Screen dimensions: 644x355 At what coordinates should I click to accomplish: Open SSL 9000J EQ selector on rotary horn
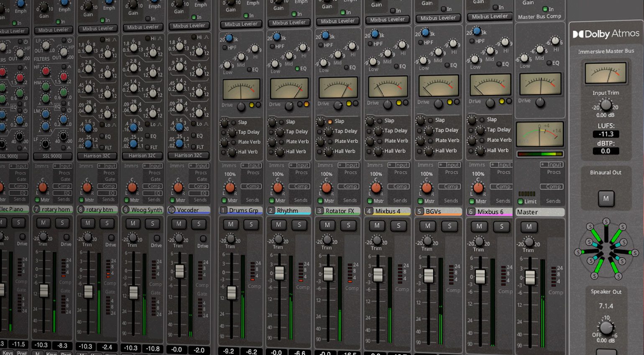click(52, 156)
